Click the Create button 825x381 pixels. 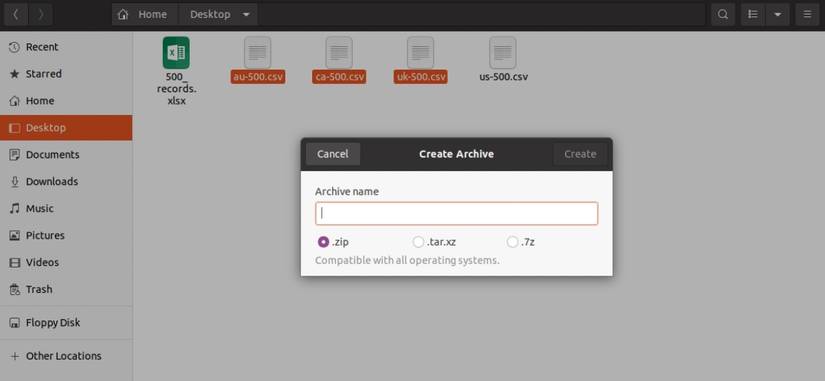coord(580,154)
